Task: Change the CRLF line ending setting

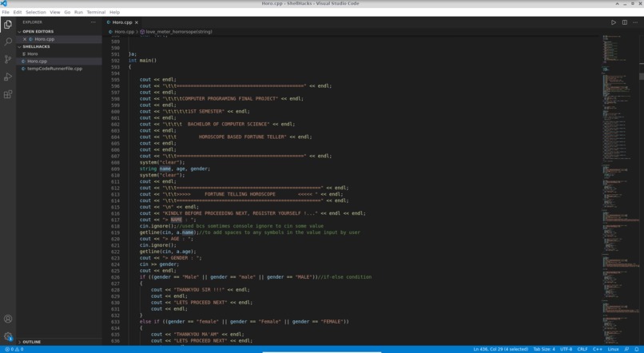Action: (x=582, y=349)
